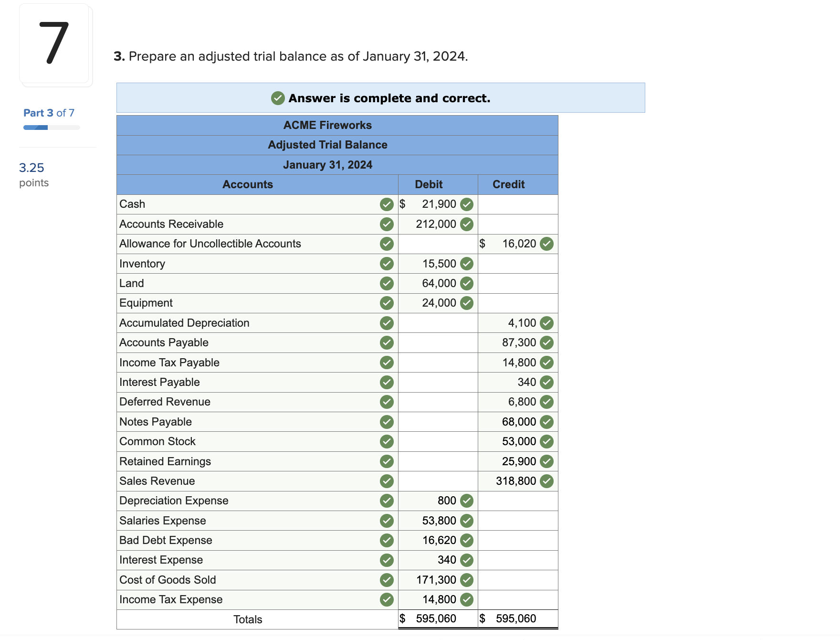Image resolution: width=840 pixels, height=640 pixels.
Task: Click the check mark next to 64,000 debit
Action: [x=467, y=284]
